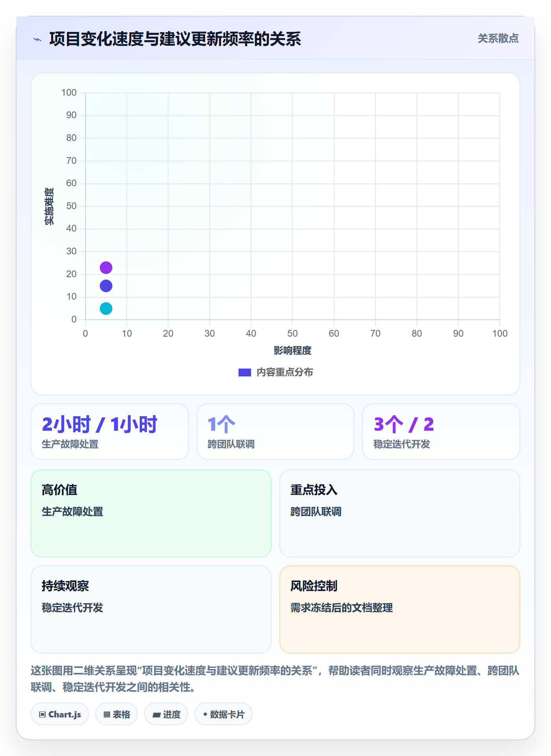
Task: Click the description paragraph starting 这张图用二维关系
Action: point(275,679)
